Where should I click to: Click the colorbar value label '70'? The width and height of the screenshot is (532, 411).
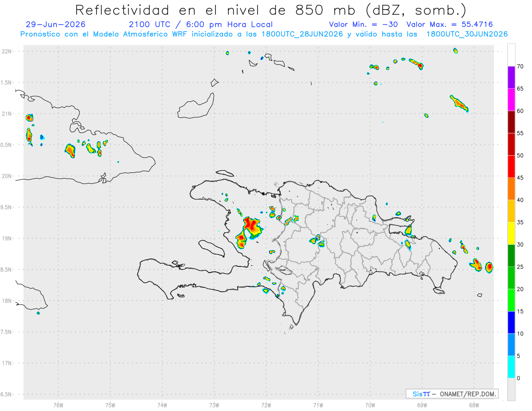pos(520,67)
